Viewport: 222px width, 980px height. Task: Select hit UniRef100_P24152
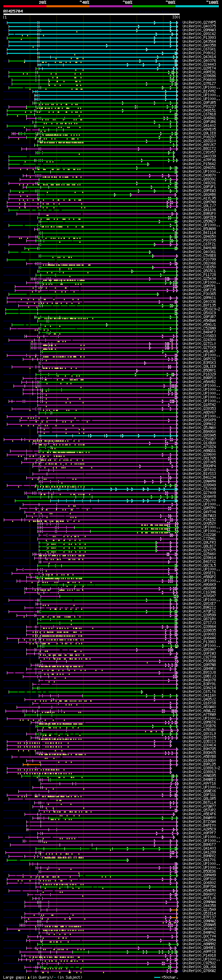click(199, 519)
